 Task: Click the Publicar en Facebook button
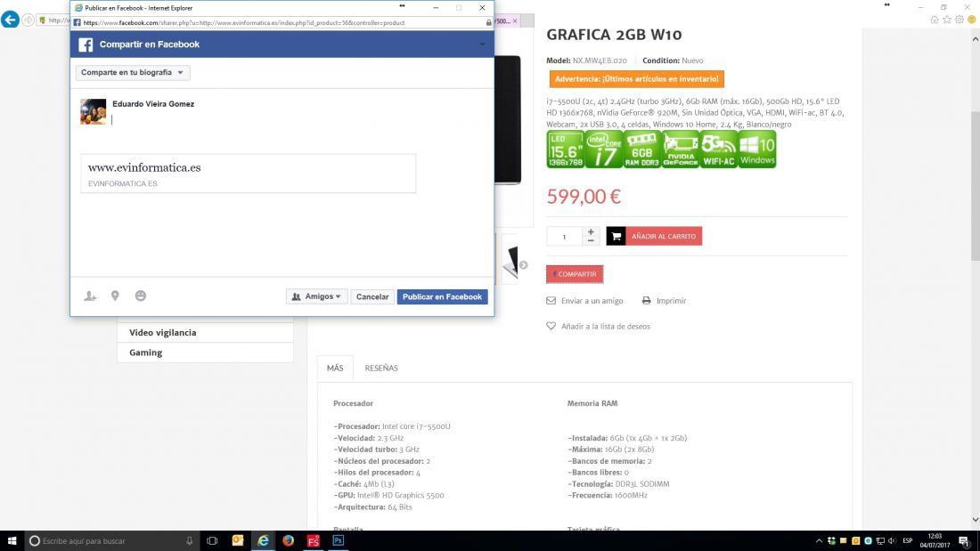coord(443,296)
